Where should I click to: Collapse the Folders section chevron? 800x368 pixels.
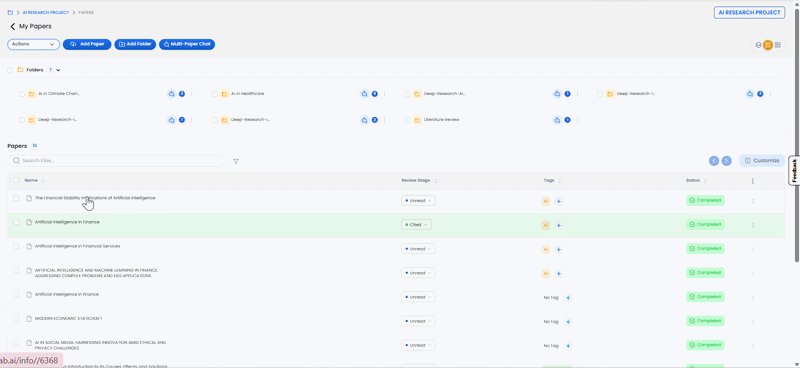point(58,70)
